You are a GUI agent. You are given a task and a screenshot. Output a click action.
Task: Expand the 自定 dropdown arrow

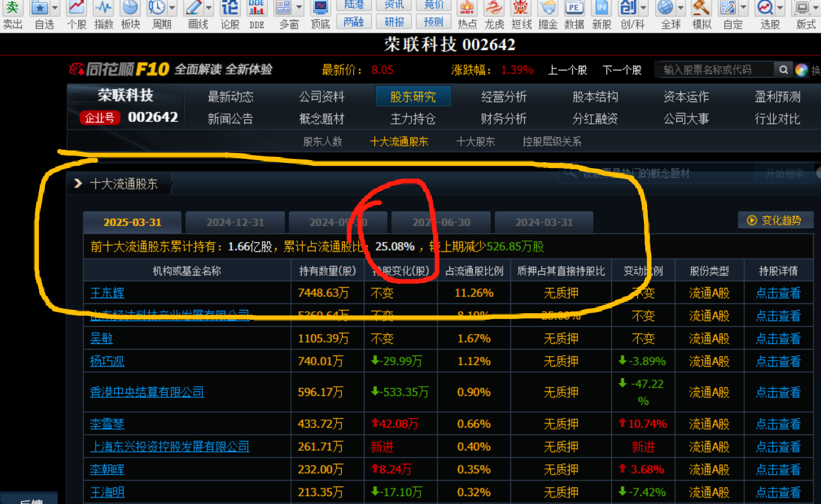click(x=742, y=8)
